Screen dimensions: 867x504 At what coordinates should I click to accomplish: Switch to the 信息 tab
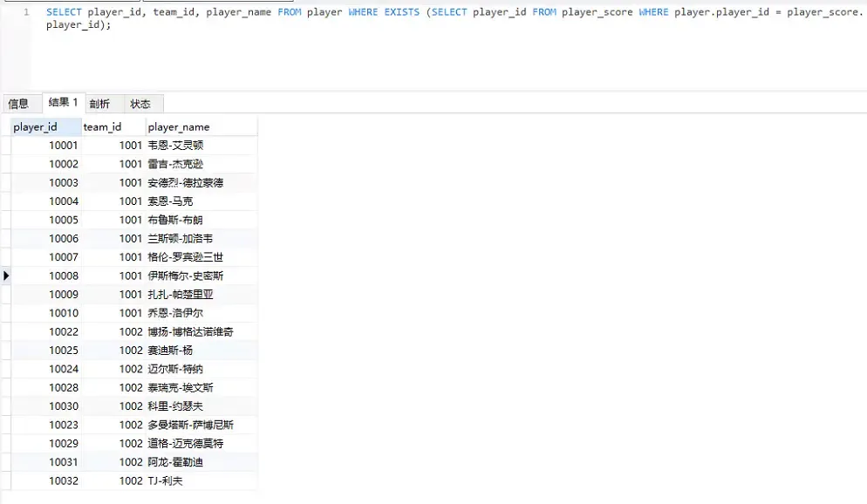[x=18, y=103]
